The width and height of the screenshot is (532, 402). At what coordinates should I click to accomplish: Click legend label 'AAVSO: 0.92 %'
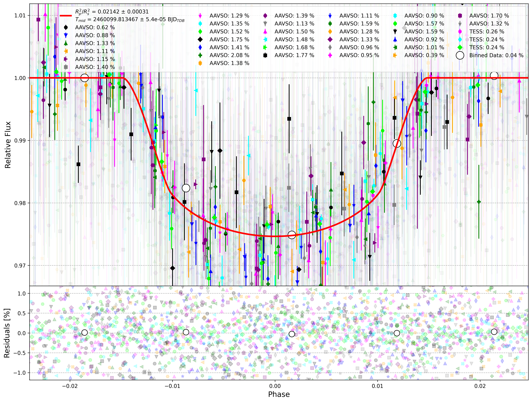[424, 39]
